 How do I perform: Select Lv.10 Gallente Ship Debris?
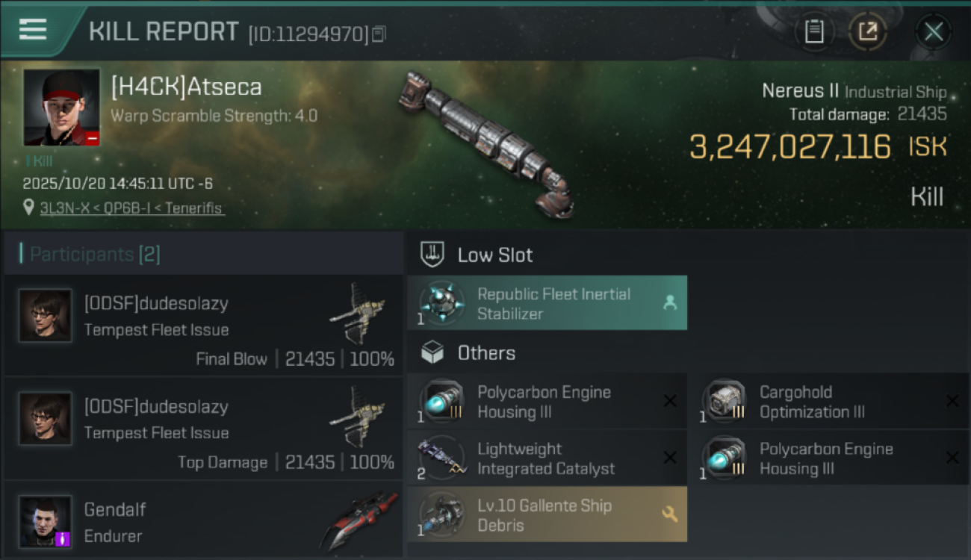pyautogui.click(x=547, y=515)
